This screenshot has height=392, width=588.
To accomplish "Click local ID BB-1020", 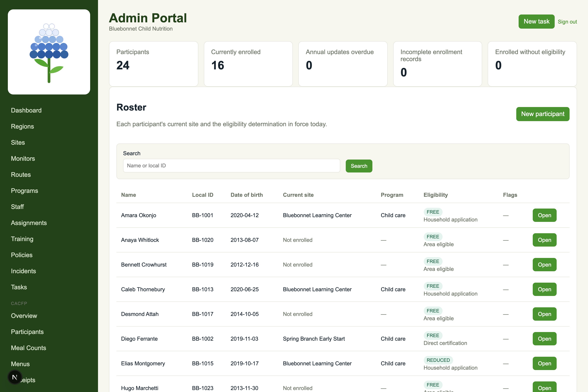I will pos(202,240).
